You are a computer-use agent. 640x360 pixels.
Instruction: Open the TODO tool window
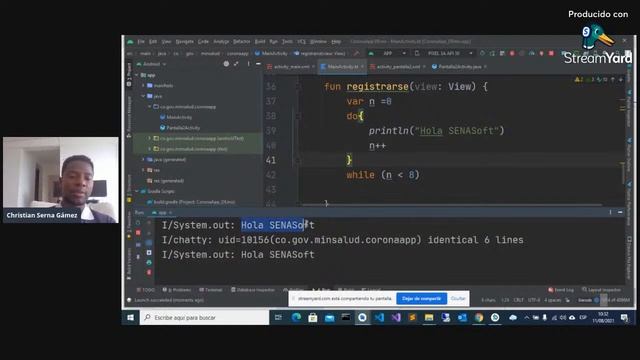(146, 290)
